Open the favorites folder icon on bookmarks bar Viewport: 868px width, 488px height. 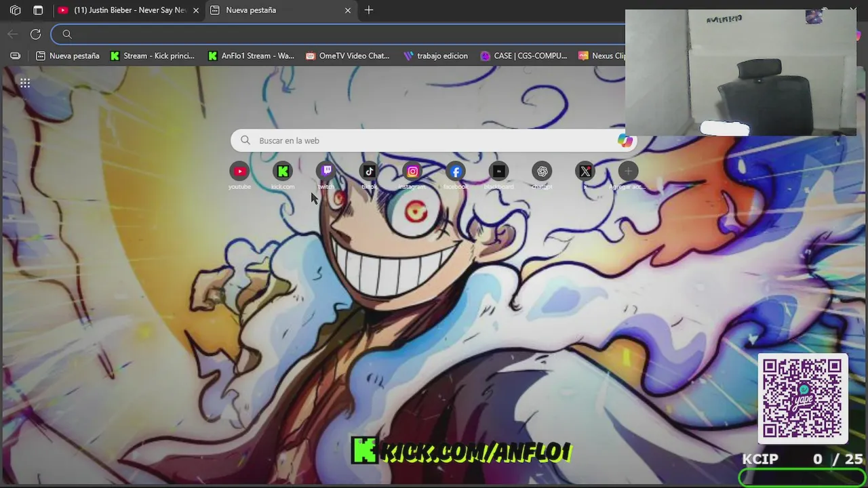(16, 56)
